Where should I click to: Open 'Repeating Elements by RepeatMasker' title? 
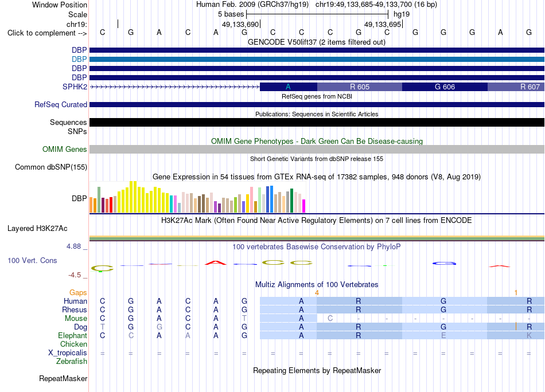coord(317,370)
